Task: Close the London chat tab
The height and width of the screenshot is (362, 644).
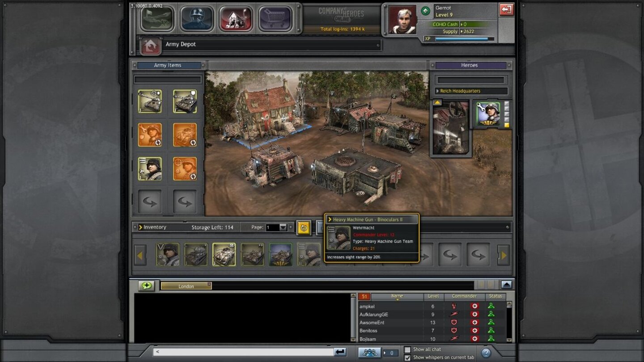Action: [x=209, y=284]
